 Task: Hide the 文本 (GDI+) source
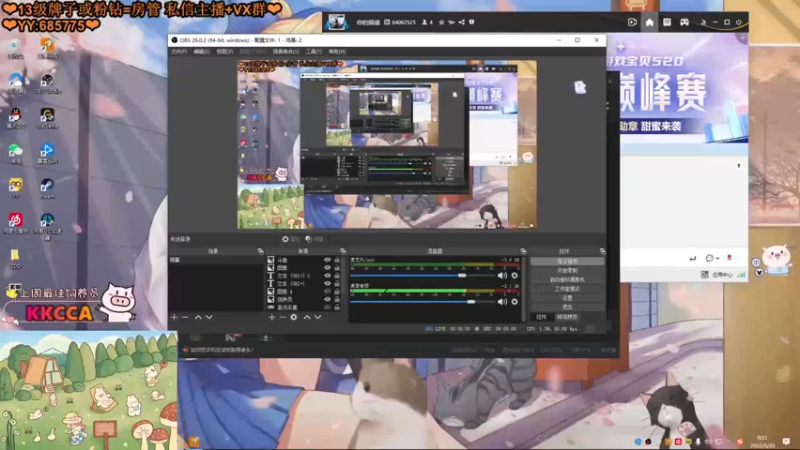click(x=327, y=283)
